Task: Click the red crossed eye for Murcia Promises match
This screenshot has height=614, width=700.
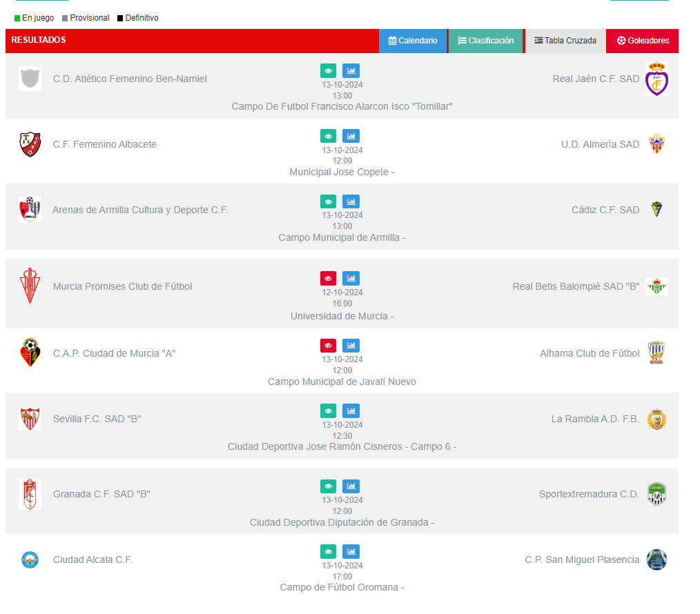Action: point(328,279)
